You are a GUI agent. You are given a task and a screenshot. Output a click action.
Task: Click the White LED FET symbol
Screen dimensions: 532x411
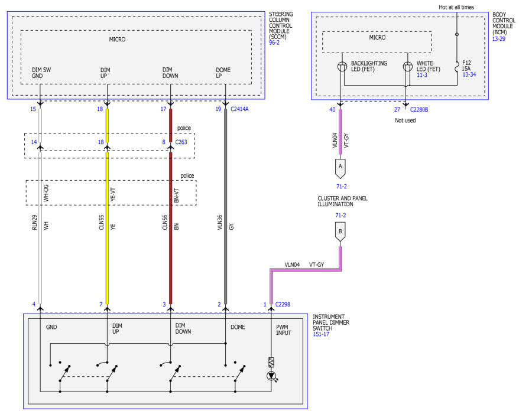[x=408, y=66]
